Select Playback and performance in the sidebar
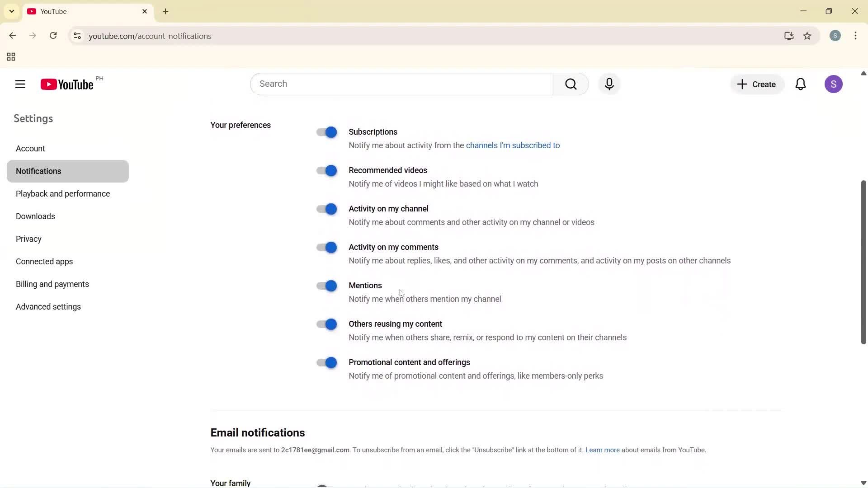Screen dimensions: 868x488 pos(63,193)
